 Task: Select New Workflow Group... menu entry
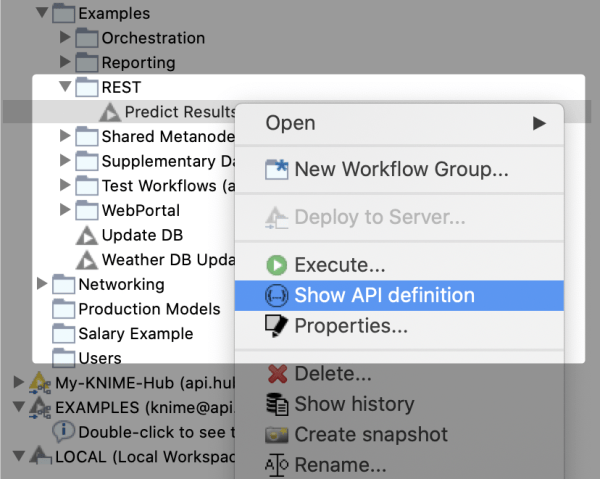399,169
